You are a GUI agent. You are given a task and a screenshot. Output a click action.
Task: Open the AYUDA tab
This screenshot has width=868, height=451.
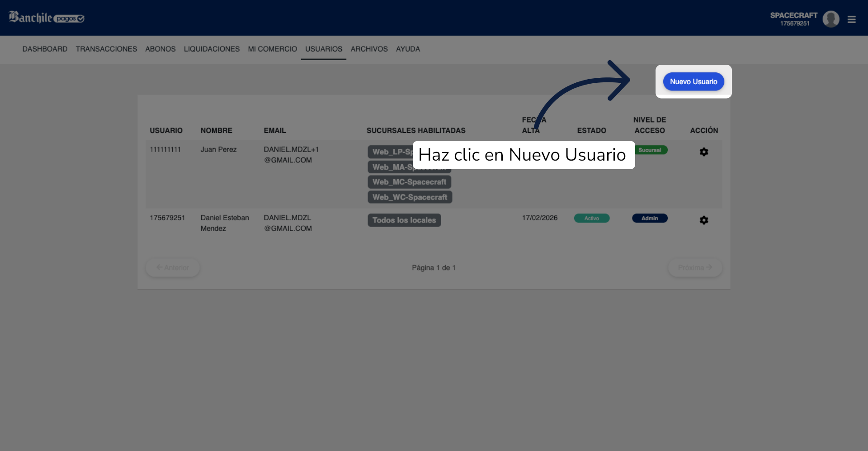(408, 49)
